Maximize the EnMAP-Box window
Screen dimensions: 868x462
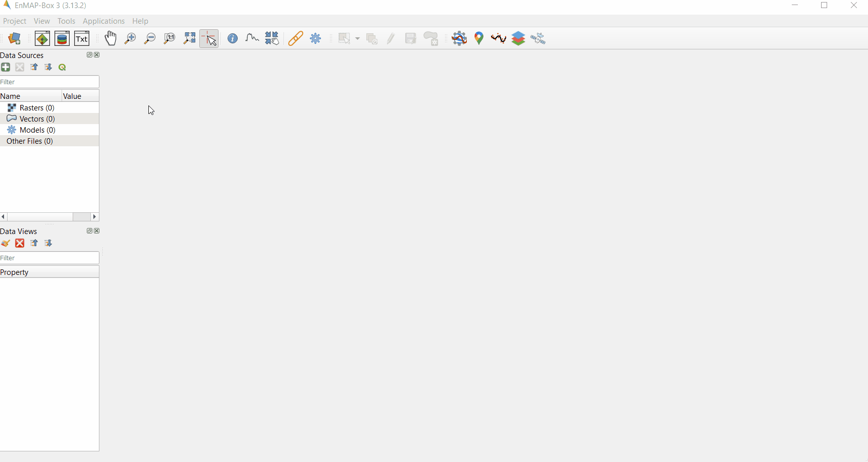825,6
